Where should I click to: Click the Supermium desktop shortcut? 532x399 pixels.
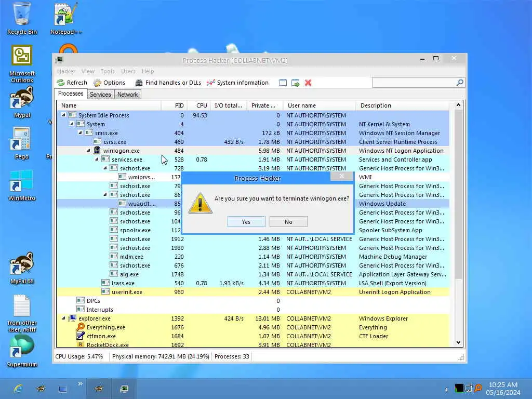(22, 351)
